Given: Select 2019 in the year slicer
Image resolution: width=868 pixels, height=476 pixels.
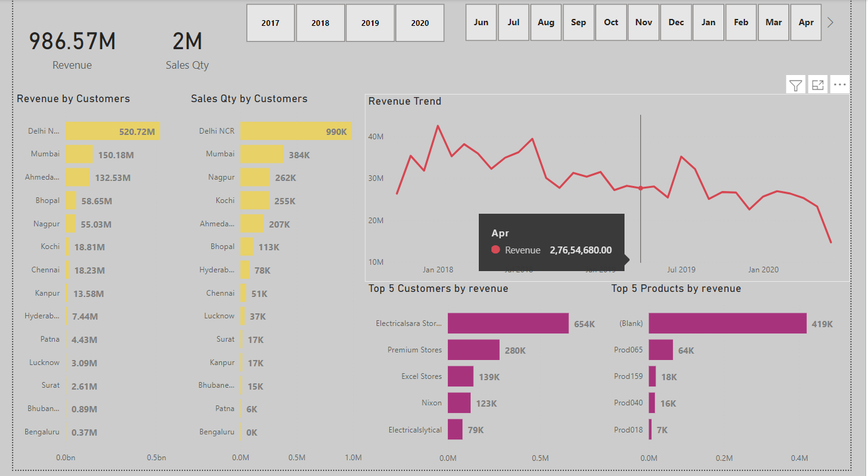Looking at the screenshot, I should pos(370,22).
